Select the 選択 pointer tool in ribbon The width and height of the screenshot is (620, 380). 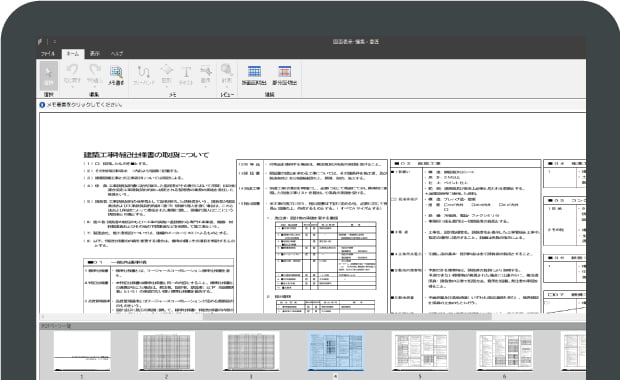click(49, 76)
